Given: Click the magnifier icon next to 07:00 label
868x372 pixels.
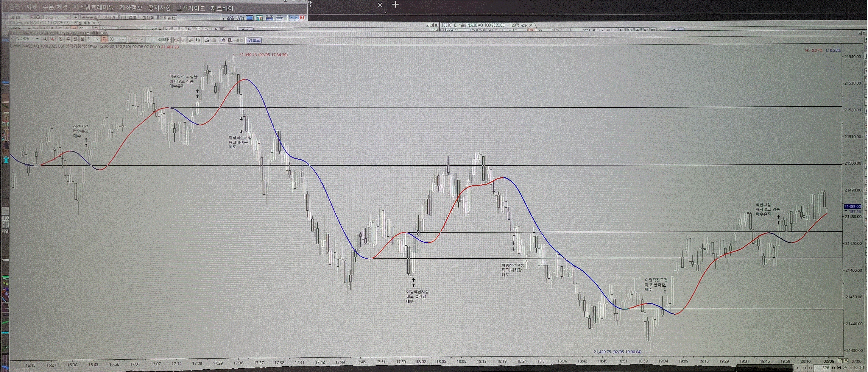Looking at the screenshot, I should (x=846, y=361).
